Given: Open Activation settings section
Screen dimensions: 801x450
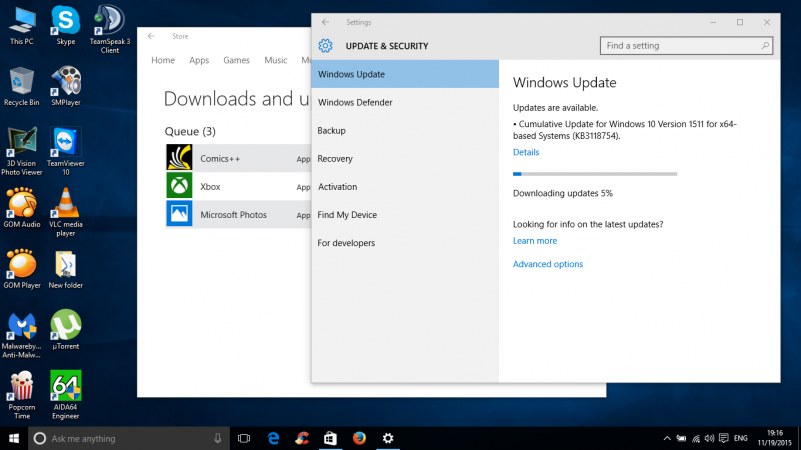Looking at the screenshot, I should [x=405, y=186].
